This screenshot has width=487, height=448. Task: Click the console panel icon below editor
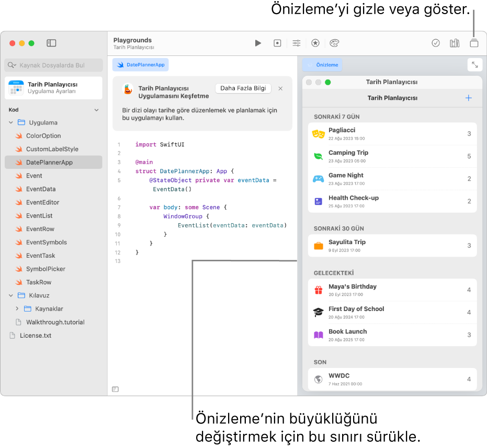pyautogui.click(x=115, y=389)
